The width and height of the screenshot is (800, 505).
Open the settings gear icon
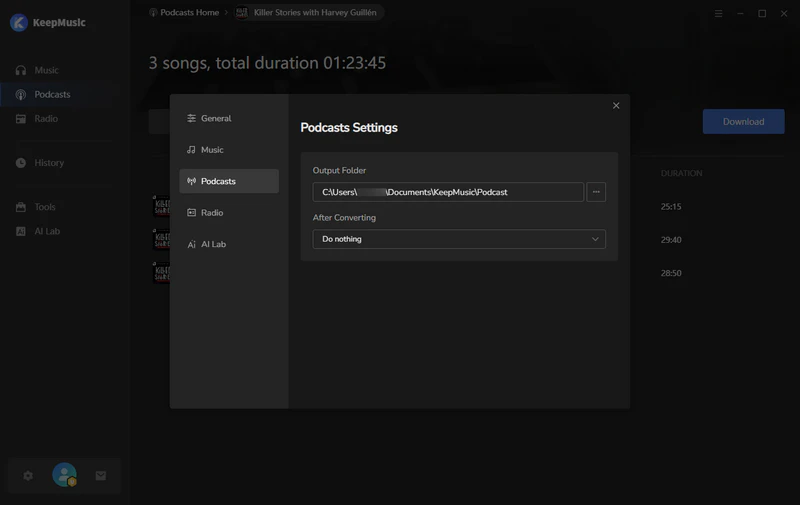tap(28, 476)
